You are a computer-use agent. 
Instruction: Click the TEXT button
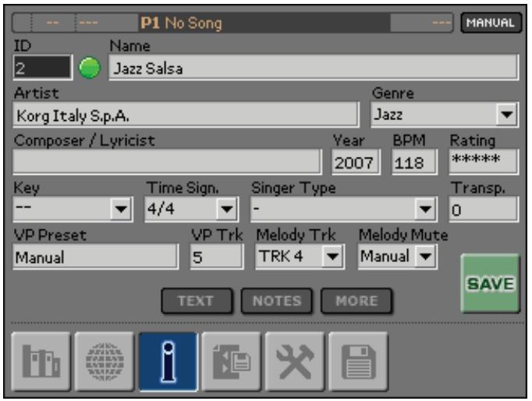[x=197, y=301]
